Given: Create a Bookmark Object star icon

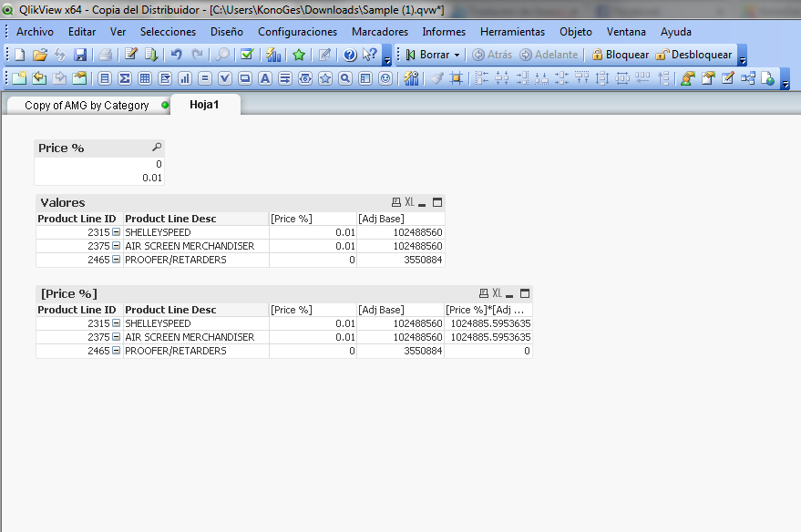Looking at the screenshot, I should [x=325, y=78].
